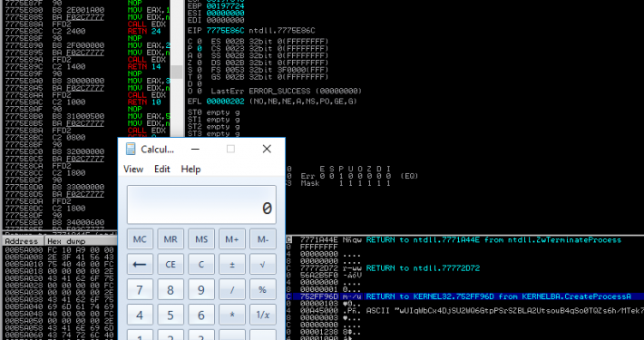Click the Calculator app icon in title bar
This screenshot has width=644, height=340.
tap(131, 149)
